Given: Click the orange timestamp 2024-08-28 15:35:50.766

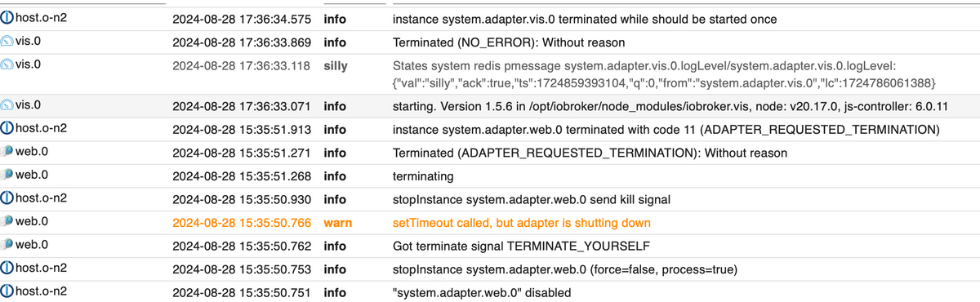Looking at the screenshot, I should 241,222.
